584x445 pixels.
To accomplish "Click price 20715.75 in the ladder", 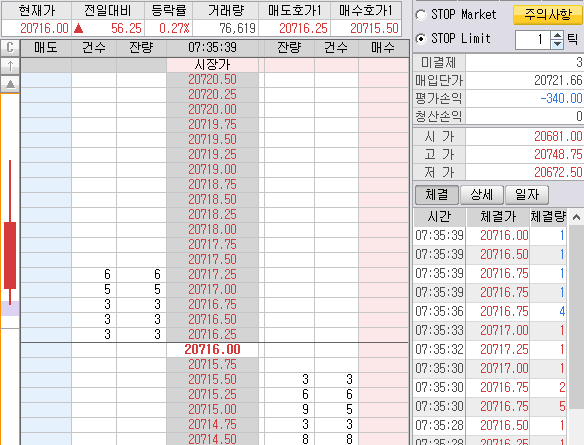I will coord(212,365).
